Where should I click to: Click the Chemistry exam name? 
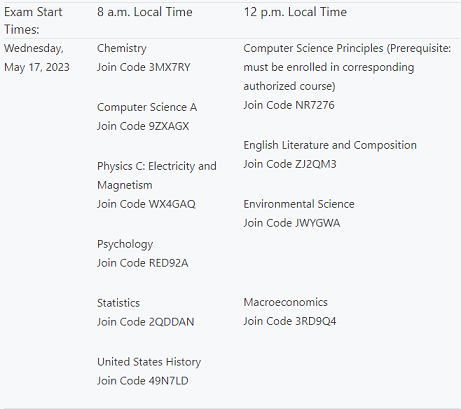pyautogui.click(x=122, y=49)
